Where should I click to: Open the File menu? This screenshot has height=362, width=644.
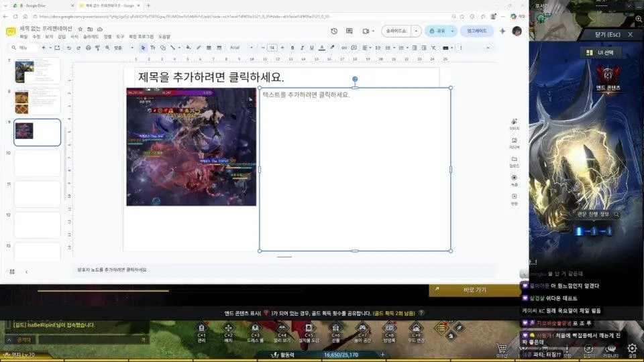(24, 37)
